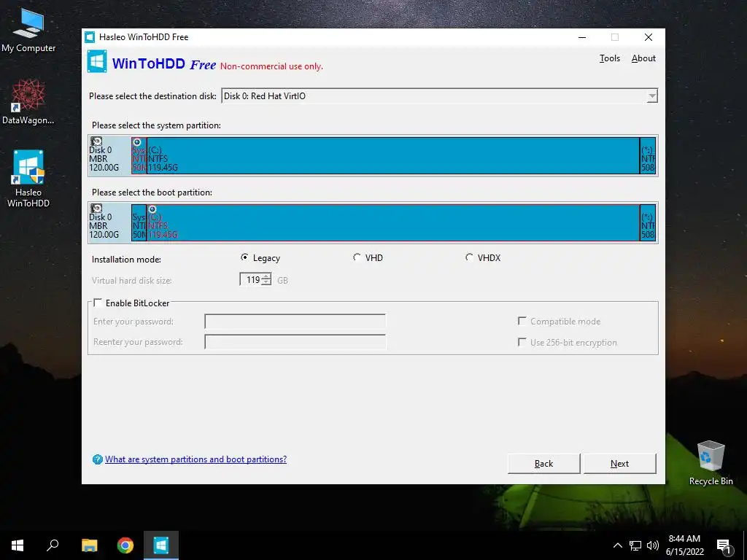Image resolution: width=747 pixels, height=560 pixels.
Task: Click the virtual hard disk size value field
Action: tap(251, 279)
